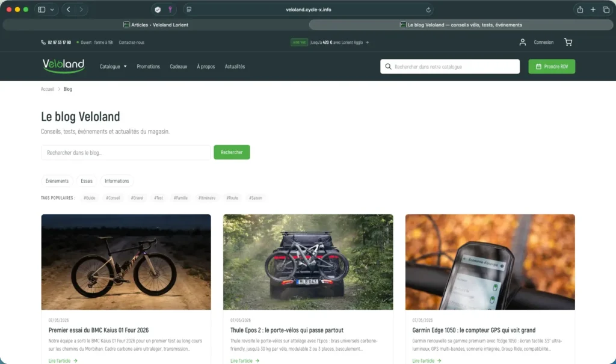The height and width of the screenshot is (364, 616).
Task: Click the Contactez-nous link
Action: (132, 43)
